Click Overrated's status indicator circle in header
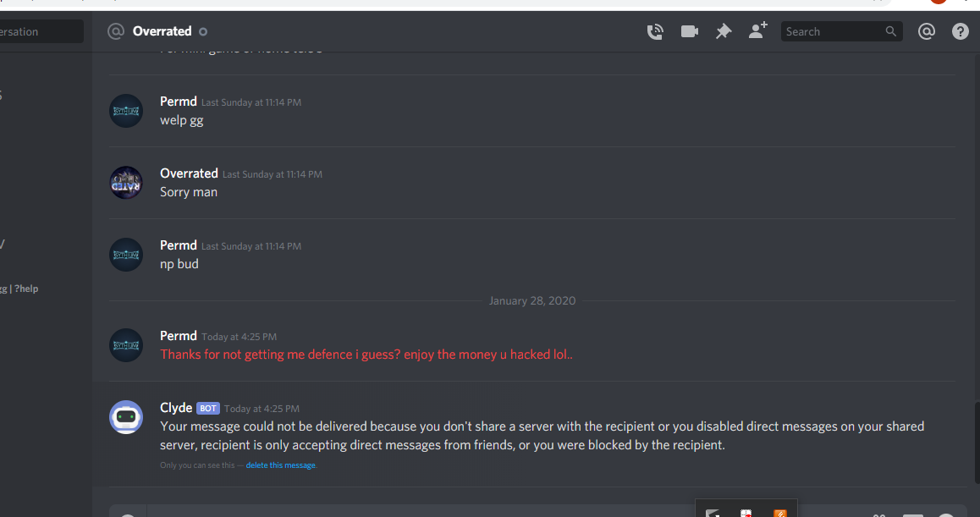Screen dimensions: 980x517 [203, 31]
